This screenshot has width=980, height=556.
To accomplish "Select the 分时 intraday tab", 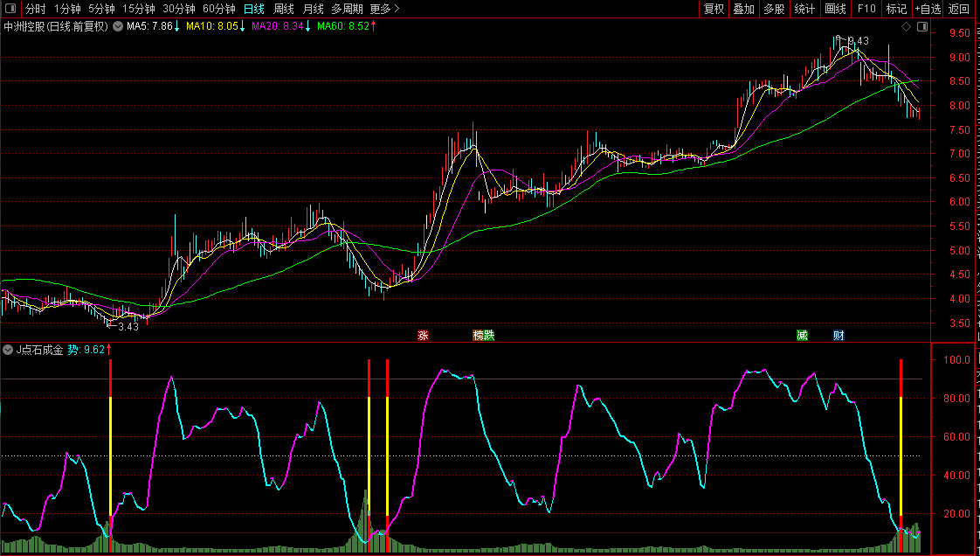I will (35, 9).
